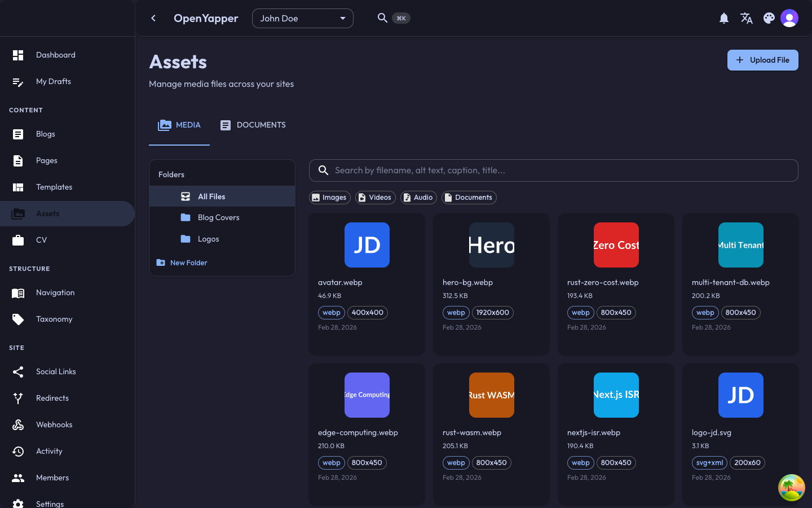Switch to the Documents tab
The height and width of the screenshot is (508, 812).
(x=253, y=125)
